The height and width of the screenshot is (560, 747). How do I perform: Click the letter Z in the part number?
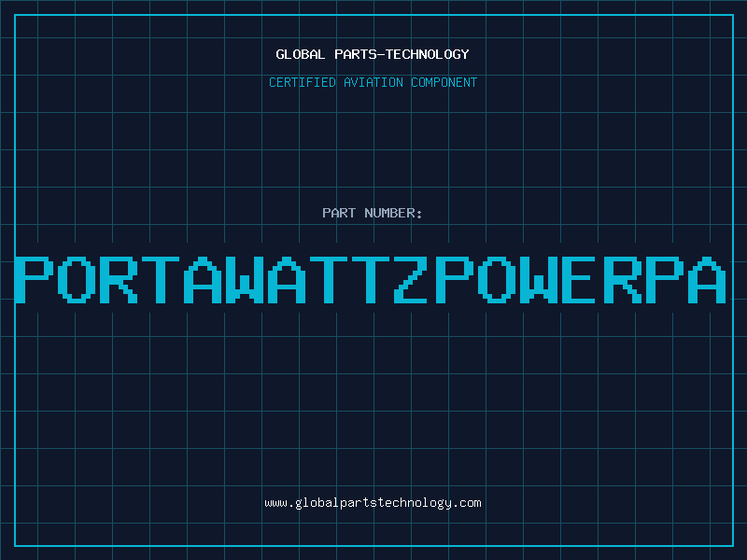(415, 280)
